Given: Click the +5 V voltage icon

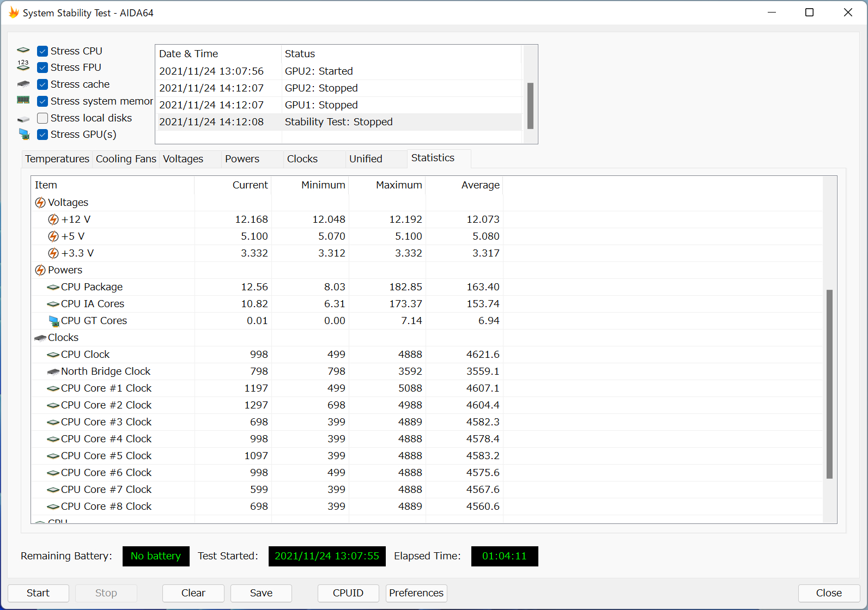Looking at the screenshot, I should pos(53,236).
